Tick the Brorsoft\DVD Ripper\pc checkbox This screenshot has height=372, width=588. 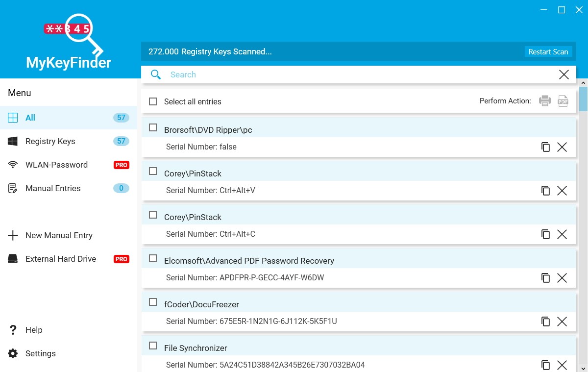click(153, 127)
